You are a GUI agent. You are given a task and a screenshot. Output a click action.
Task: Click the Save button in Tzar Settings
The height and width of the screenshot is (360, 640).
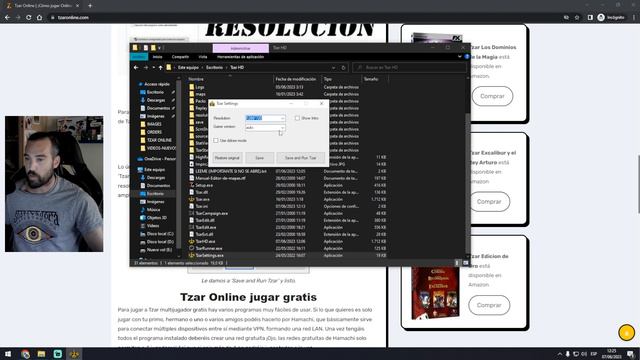[x=260, y=158]
